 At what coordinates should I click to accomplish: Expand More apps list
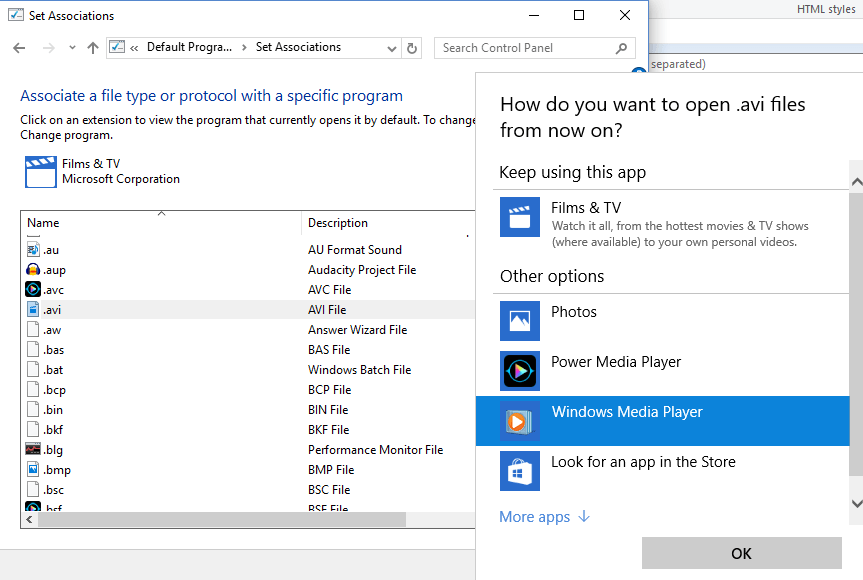tap(544, 517)
